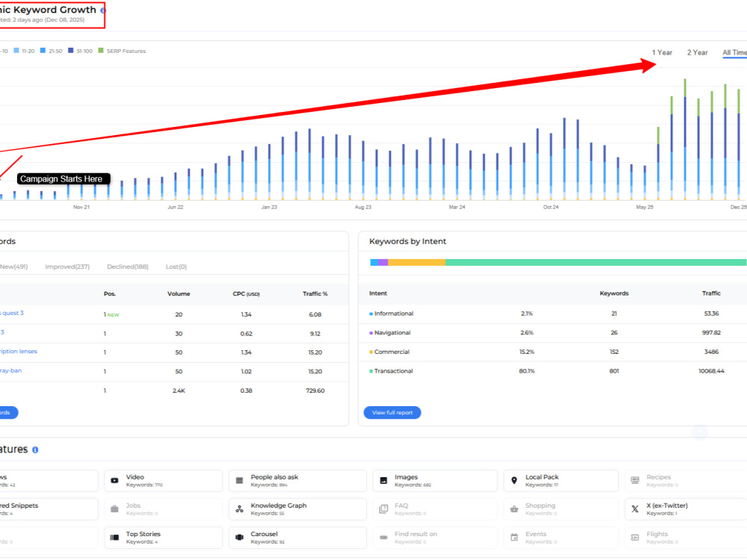Click the info icon next to Features heading
Viewport: 747px width, 560px height.
(35, 449)
